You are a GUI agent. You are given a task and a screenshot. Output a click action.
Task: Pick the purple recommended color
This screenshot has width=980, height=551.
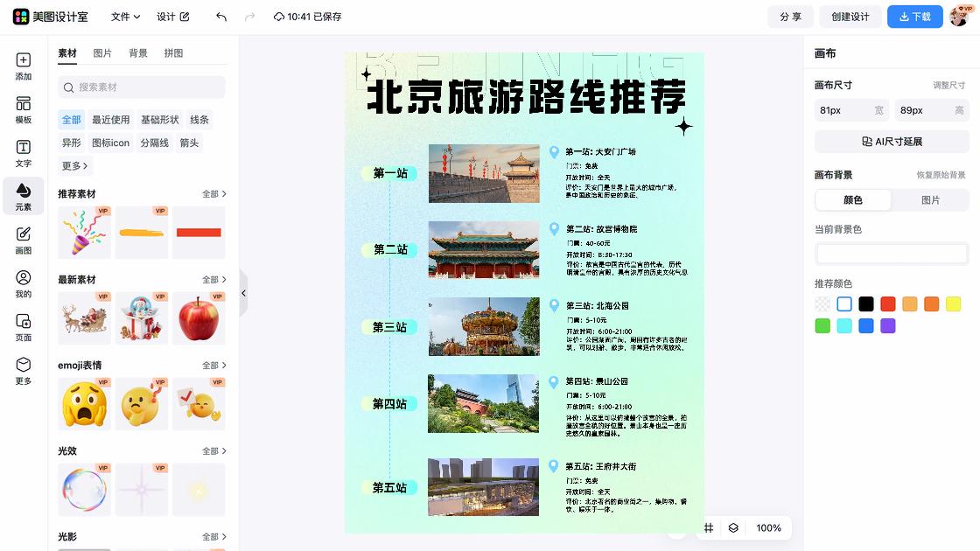click(888, 326)
